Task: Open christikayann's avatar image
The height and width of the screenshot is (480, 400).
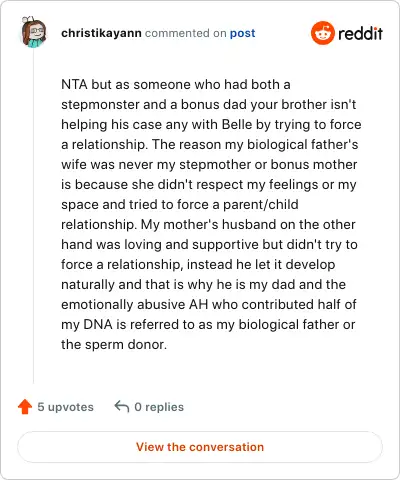Action: pos(34,32)
